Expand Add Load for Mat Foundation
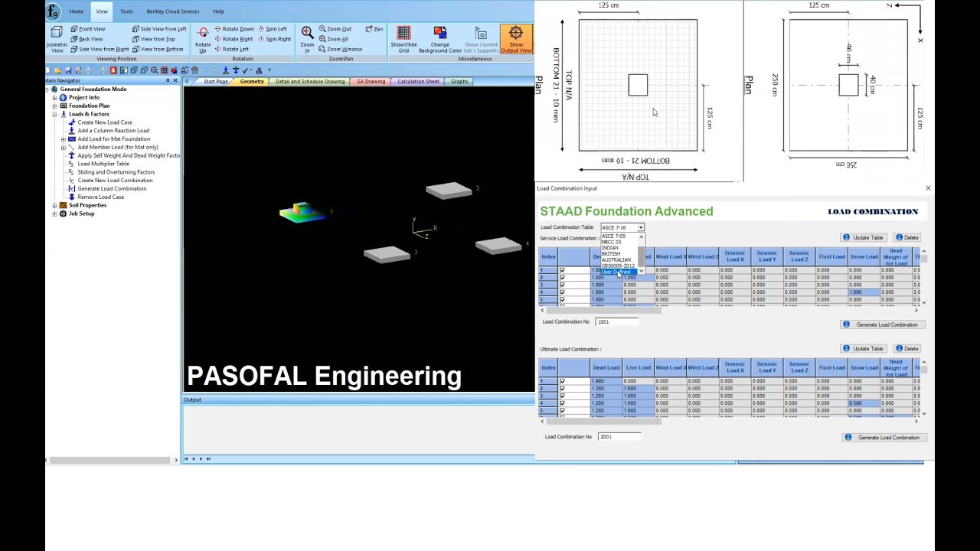980x551 pixels. tap(64, 139)
